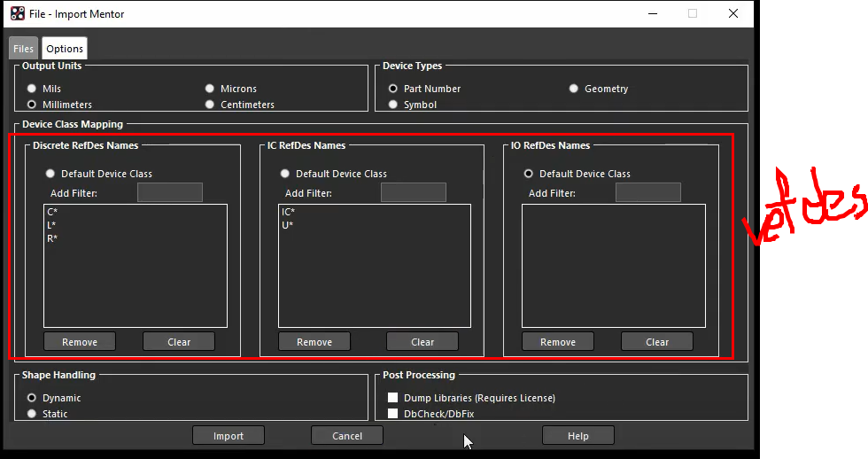Select Microns output units
This screenshot has height=459, width=868.
coord(209,89)
